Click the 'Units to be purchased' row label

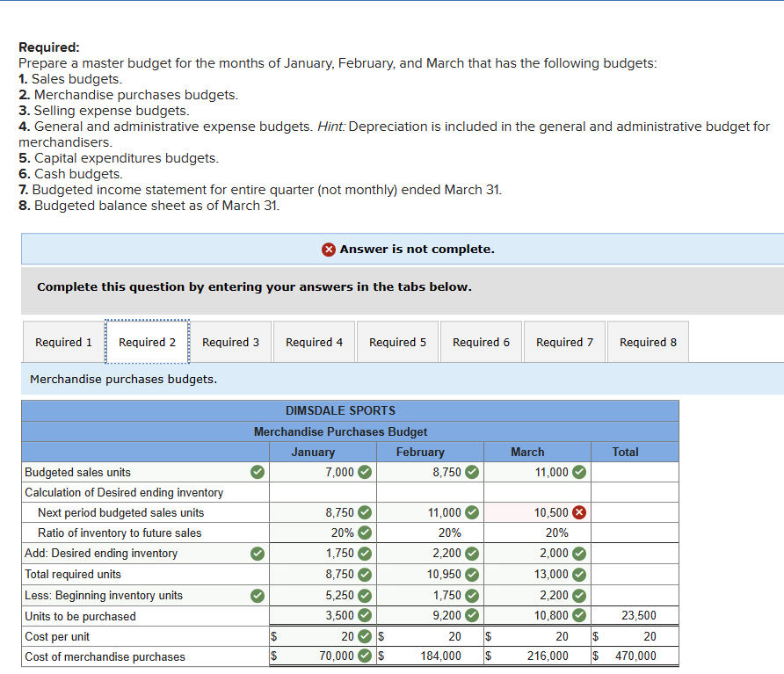(80, 616)
